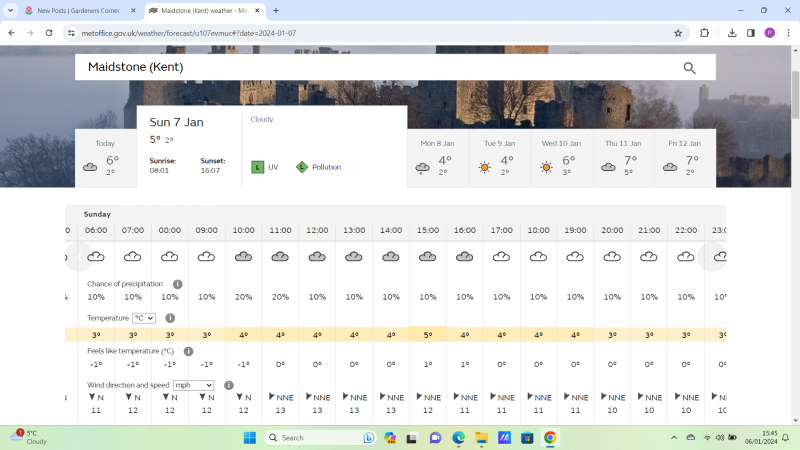Close the Gardeners Corner tab
Image resolution: width=800 pixels, height=450 pixels.
tap(133, 10)
